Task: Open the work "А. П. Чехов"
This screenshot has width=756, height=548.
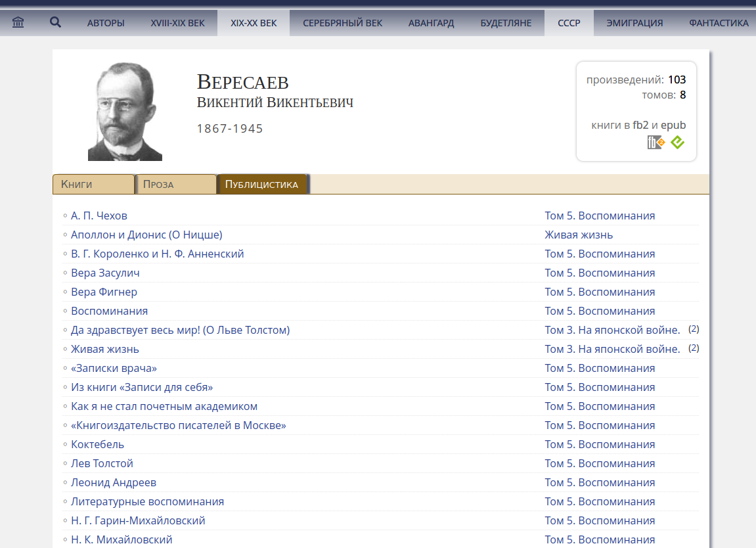Action: 99,216
